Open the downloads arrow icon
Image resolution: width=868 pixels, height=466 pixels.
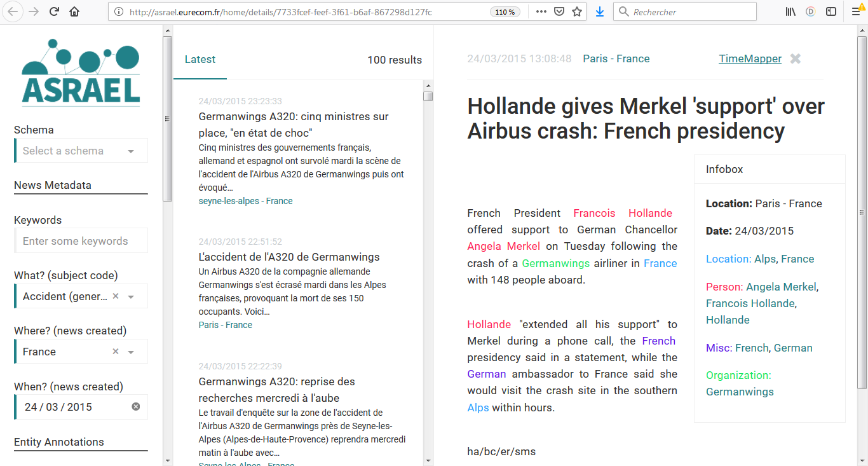pos(599,11)
